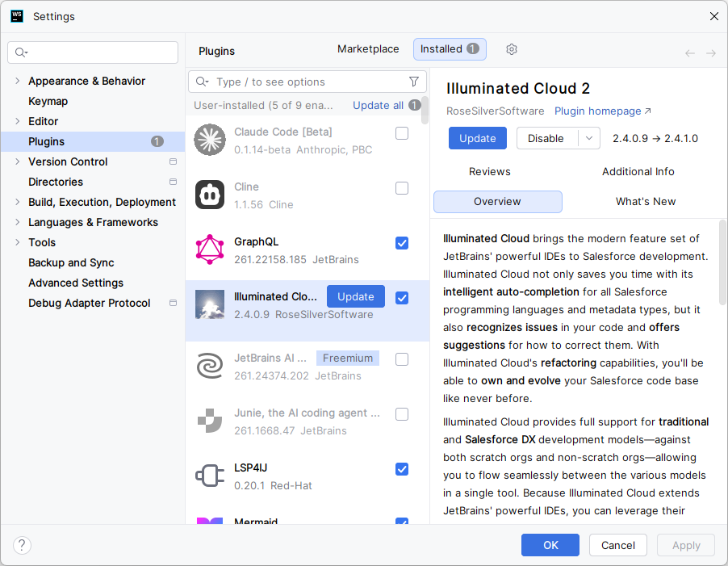Open the Disable button dropdown arrow
This screenshot has width=728, height=566.
point(589,138)
